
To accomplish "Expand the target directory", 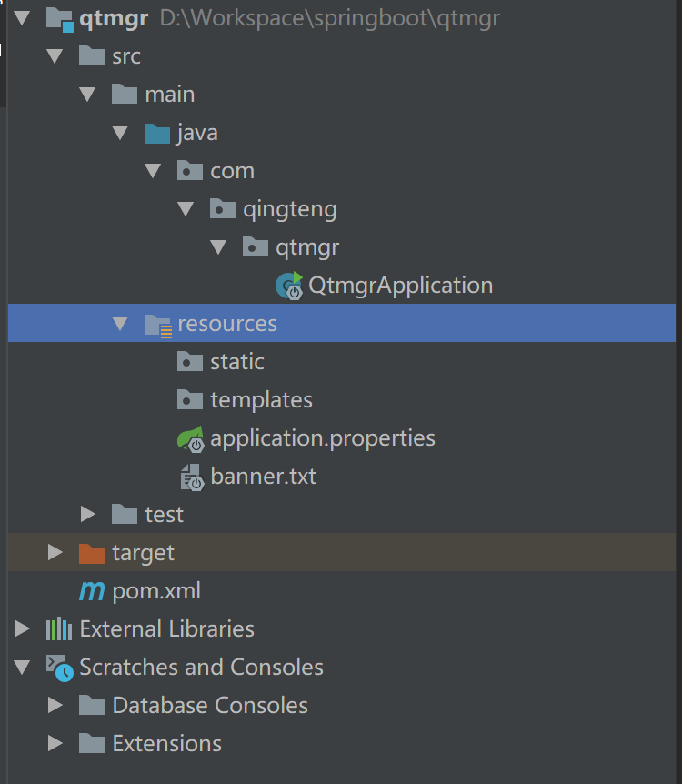I will [x=55, y=552].
